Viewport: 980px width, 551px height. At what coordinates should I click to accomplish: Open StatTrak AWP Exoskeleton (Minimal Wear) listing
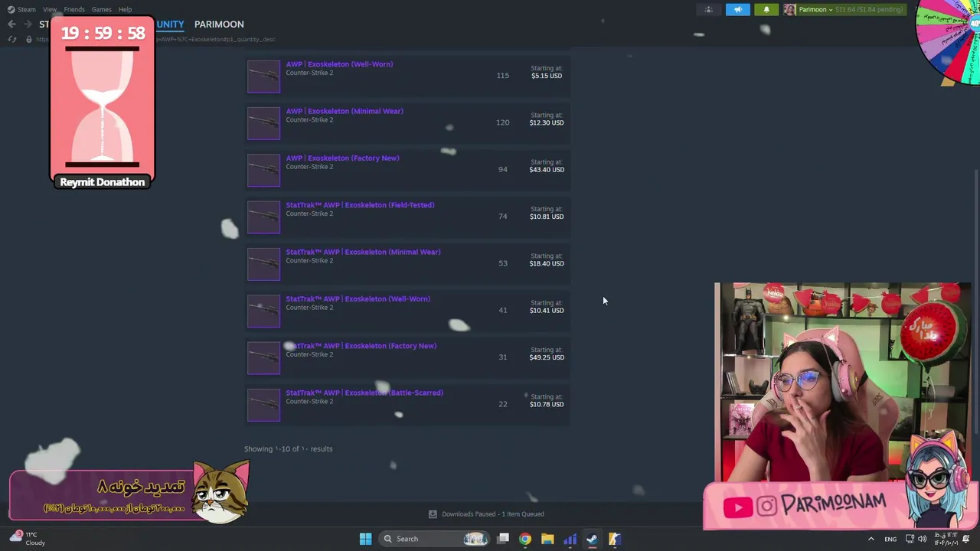[363, 252]
